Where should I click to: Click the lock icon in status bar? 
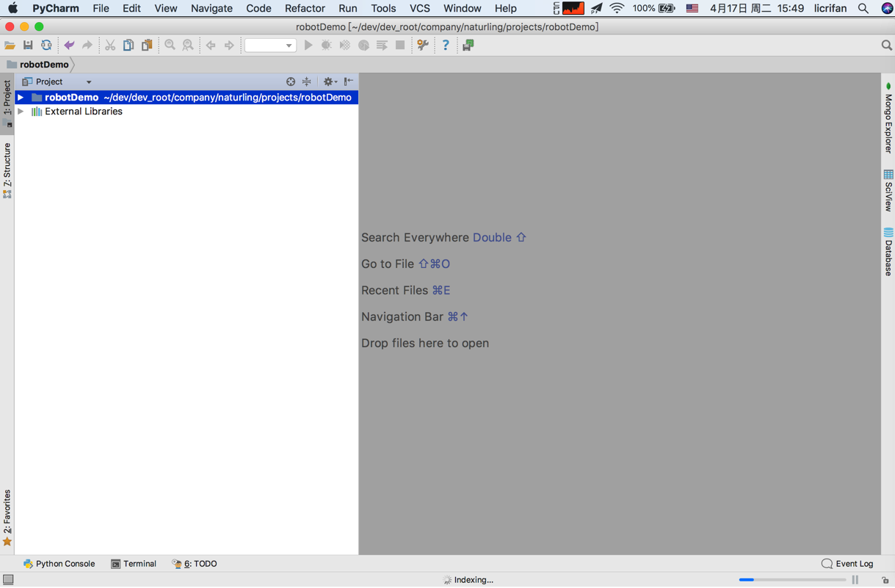[x=885, y=580]
